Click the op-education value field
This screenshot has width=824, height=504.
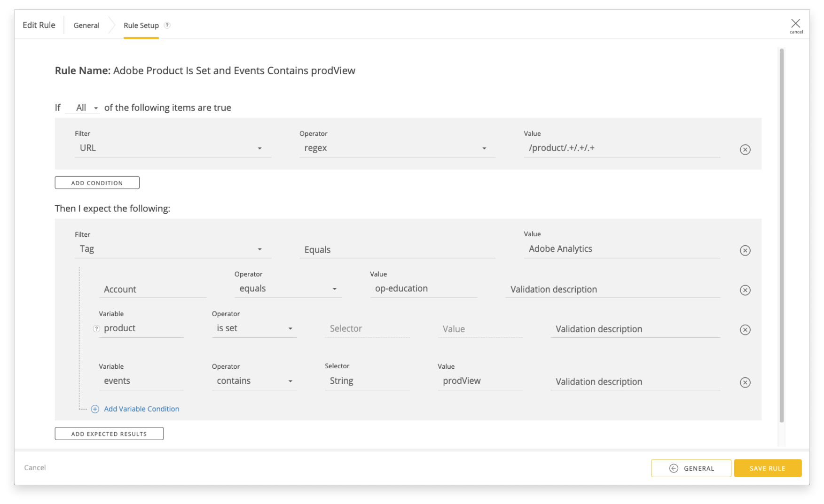[x=424, y=289]
